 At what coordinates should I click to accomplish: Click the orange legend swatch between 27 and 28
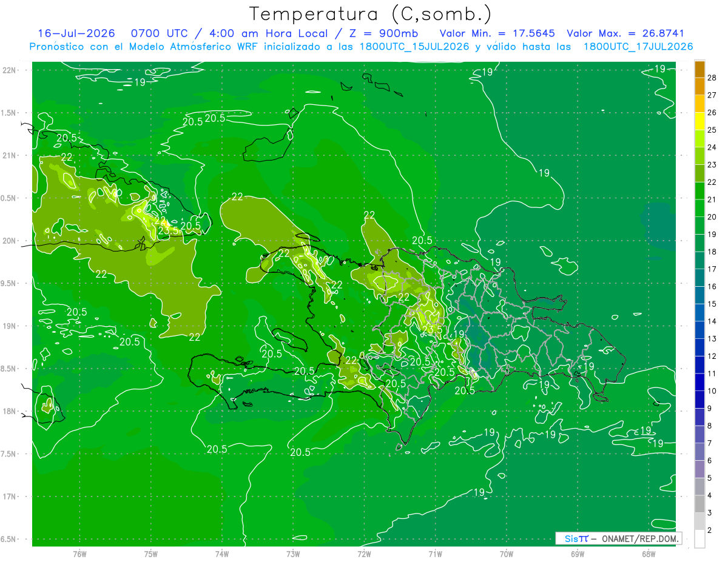[x=699, y=86]
